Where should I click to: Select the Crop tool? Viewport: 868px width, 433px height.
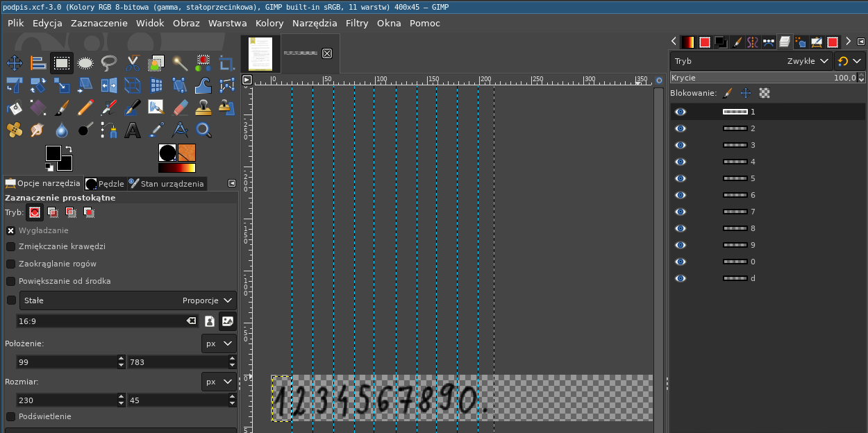pos(226,64)
